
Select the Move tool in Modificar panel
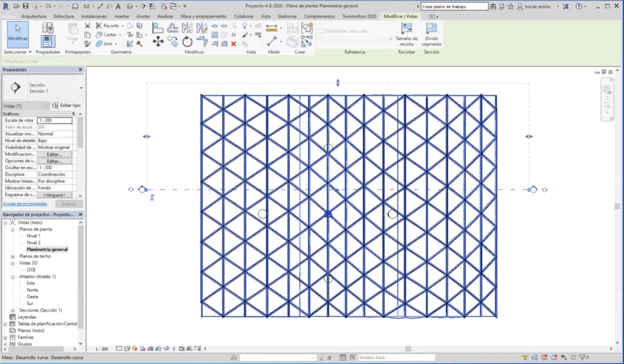tap(158, 42)
